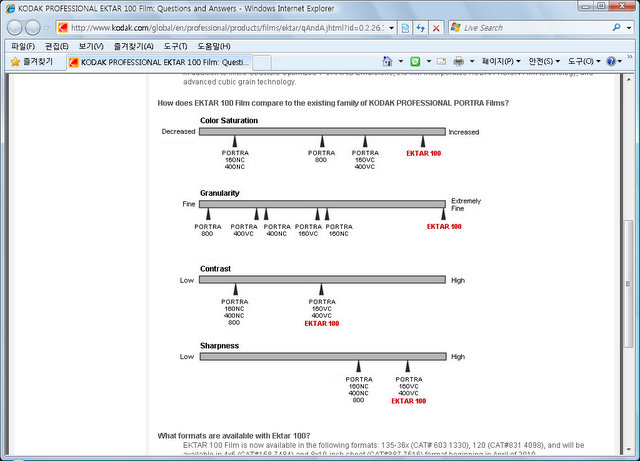Open the search provider dropdown arrow
640x461 pixels.
click(629, 28)
